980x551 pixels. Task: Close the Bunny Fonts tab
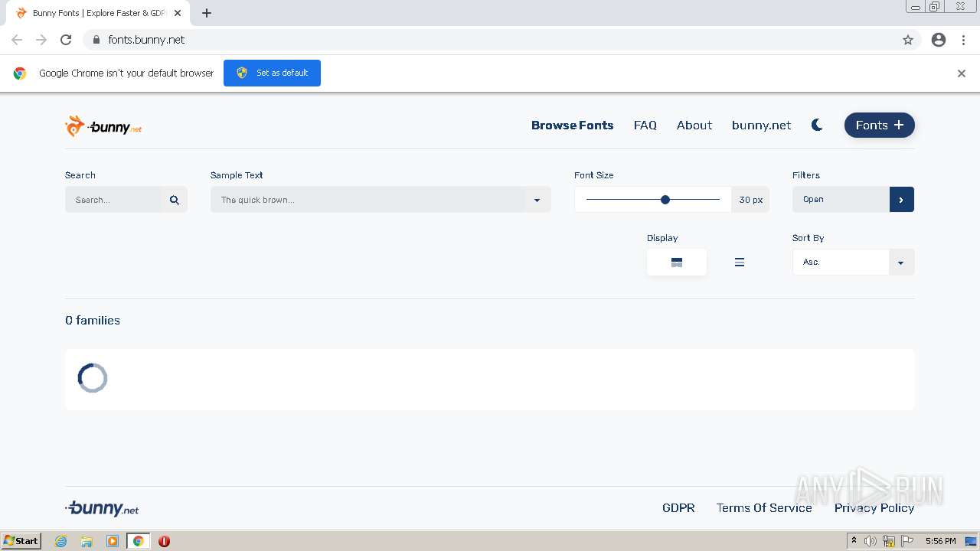coord(178,13)
